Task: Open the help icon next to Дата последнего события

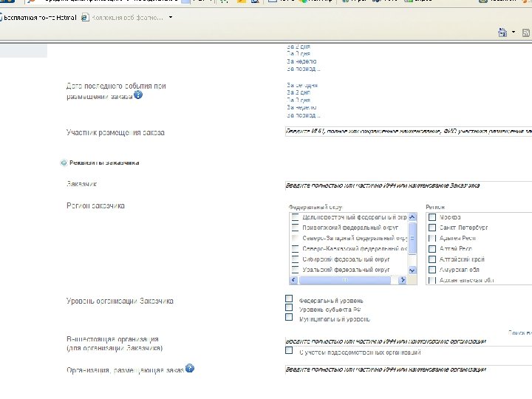Action: coord(138,95)
